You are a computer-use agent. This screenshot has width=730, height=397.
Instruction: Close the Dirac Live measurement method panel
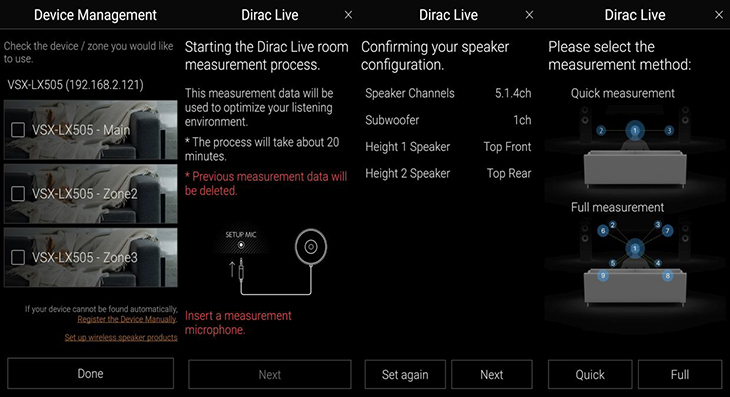719,15
